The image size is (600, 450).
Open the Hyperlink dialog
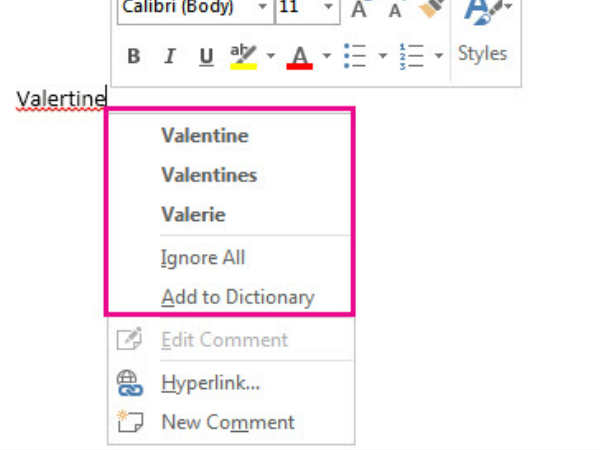click(x=210, y=383)
